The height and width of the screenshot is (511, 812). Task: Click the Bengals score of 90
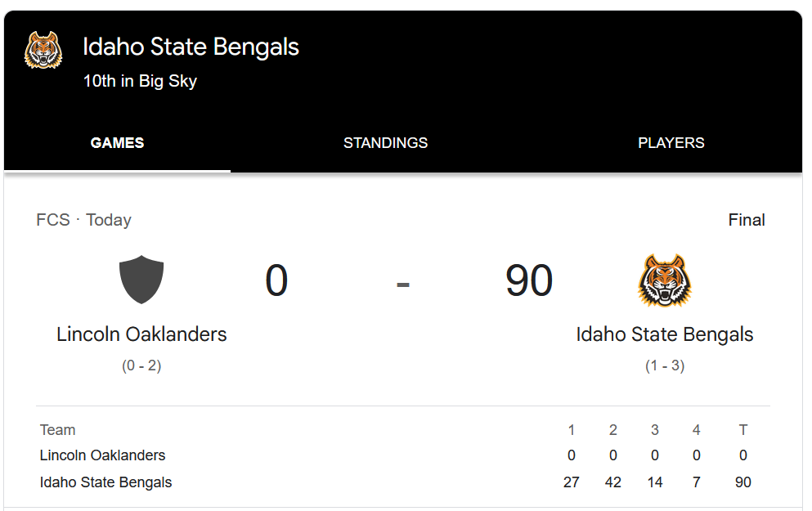click(x=529, y=280)
